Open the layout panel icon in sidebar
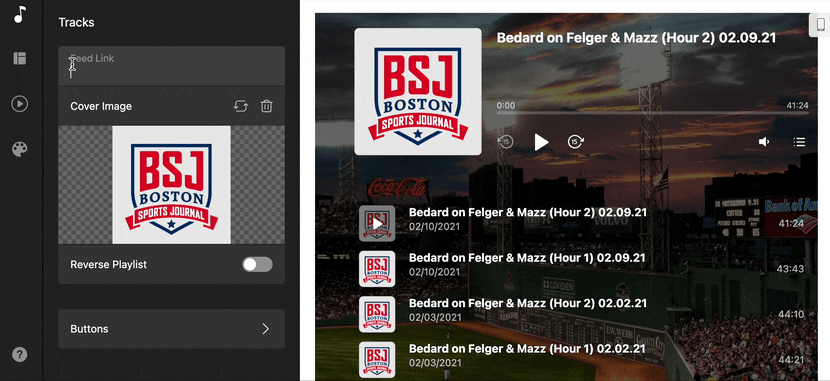The image size is (830, 381). (x=20, y=58)
